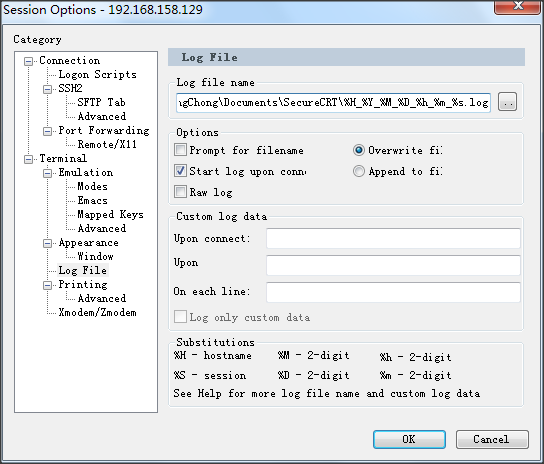Select Overwrite file radio button
The width and height of the screenshot is (544, 464).
359,150
